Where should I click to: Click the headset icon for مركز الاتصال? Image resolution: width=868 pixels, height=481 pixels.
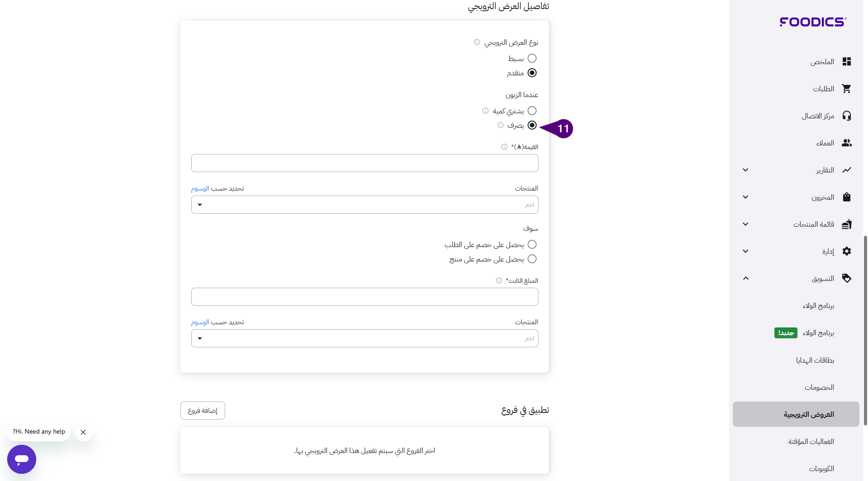tap(846, 116)
